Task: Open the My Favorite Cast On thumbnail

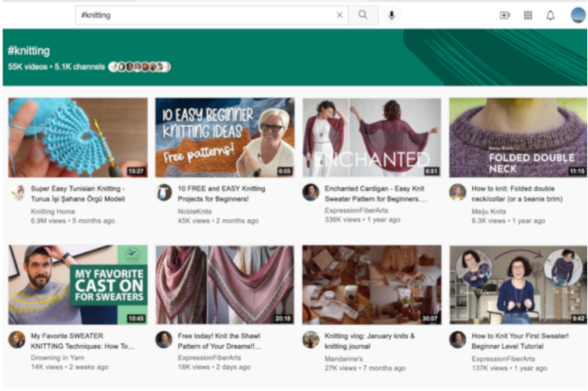Action: [x=78, y=285]
